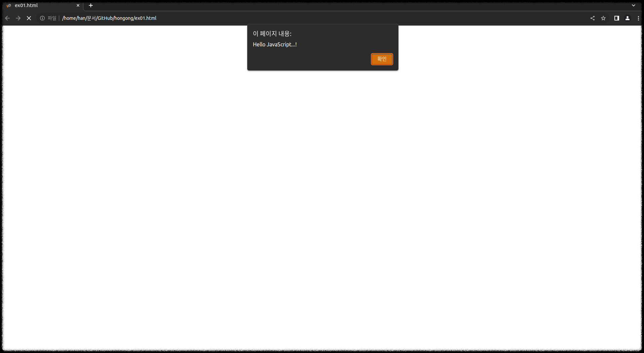
Task: Click the 이 페이지 내용: dialog title
Action: click(272, 34)
